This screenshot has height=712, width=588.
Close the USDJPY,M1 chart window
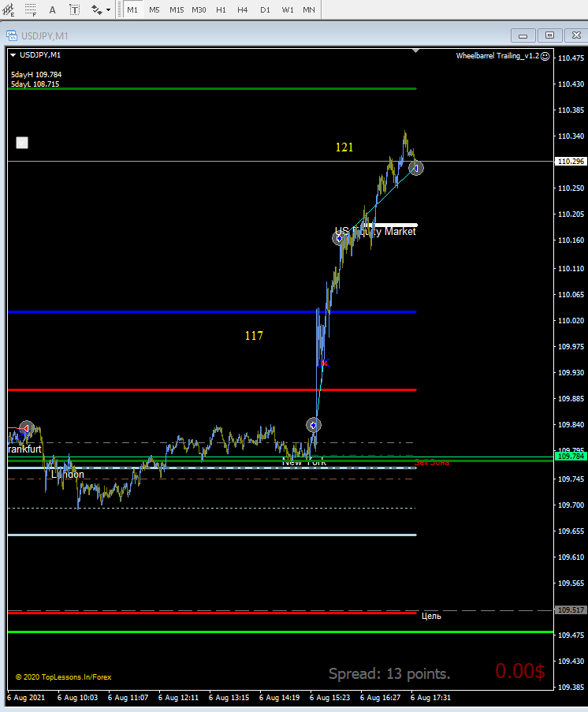(x=576, y=35)
